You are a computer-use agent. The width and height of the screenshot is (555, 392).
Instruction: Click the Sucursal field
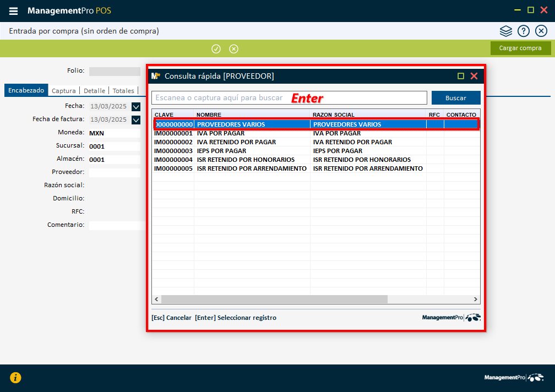115,146
